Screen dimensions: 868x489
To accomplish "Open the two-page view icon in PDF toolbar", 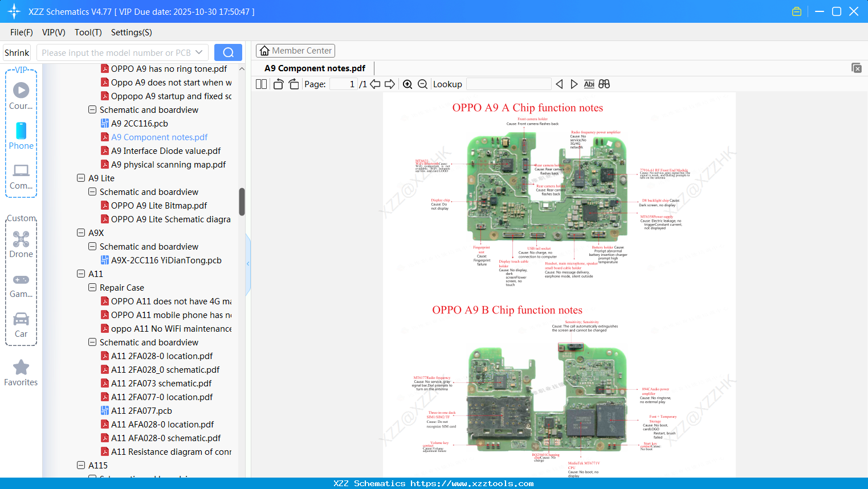I will 260,84.
